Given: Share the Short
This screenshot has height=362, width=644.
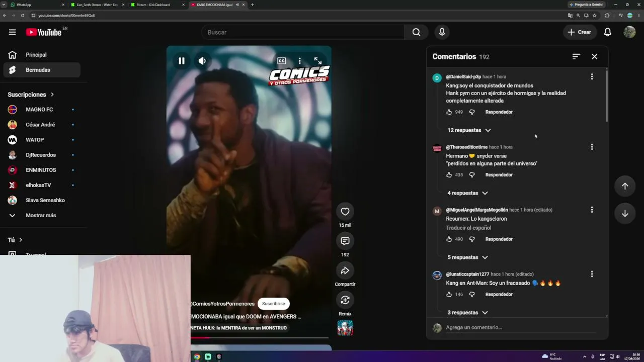Looking at the screenshot, I should pyautogui.click(x=345, y=270).
